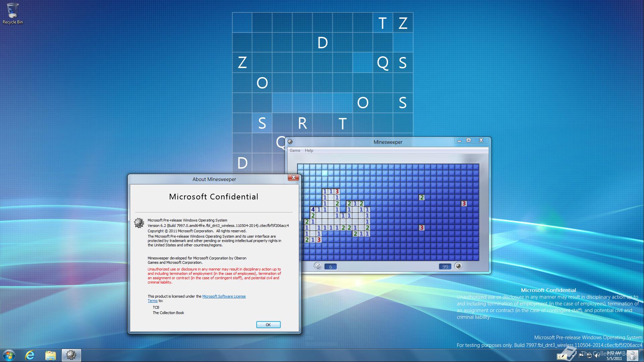Close the About Minesweeper dialog
The width and height of the screenshot is (644, 362).
point(293,178)
